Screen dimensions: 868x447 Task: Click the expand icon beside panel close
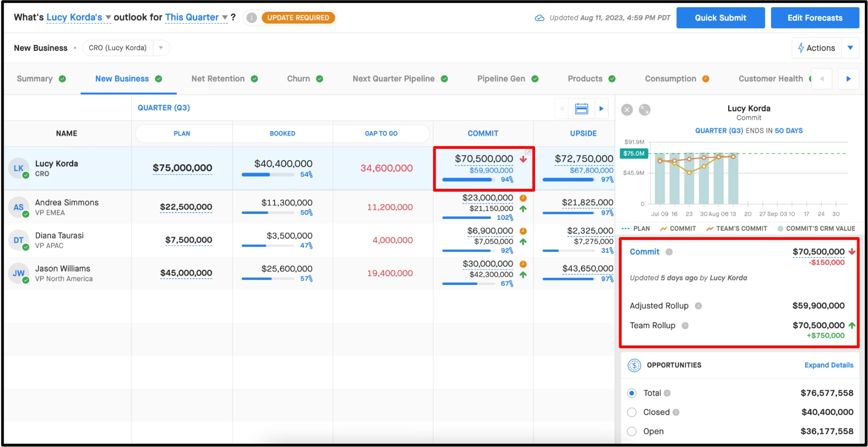pos(644,110)
